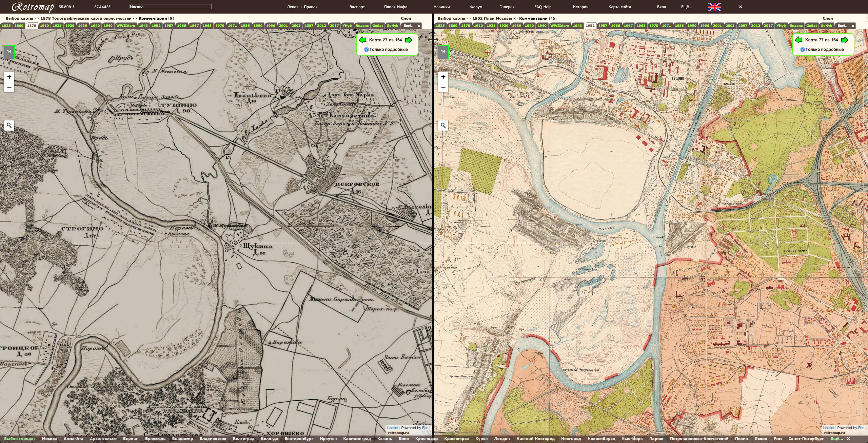Click Esri link in right map
868x443 pixels.
[861, 428]
